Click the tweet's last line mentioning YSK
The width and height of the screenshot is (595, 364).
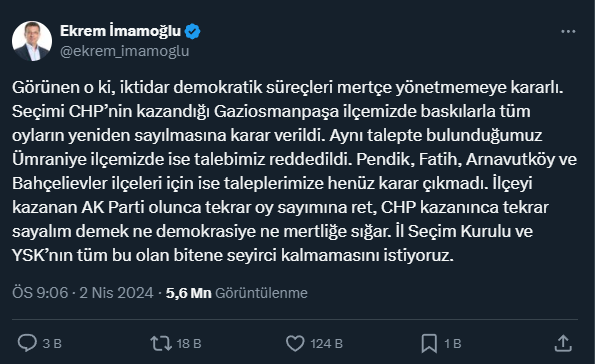(x=233, y=255)
